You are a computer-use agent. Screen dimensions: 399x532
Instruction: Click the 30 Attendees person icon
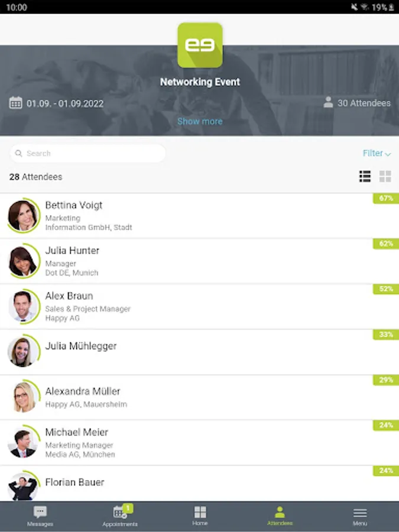328,102
